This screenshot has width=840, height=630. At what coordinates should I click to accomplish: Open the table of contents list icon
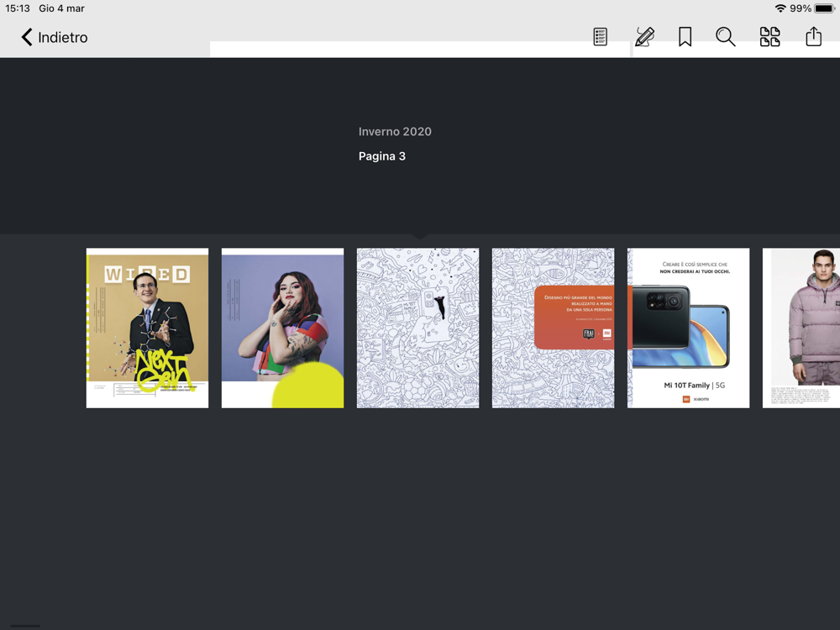pos(600,37)
